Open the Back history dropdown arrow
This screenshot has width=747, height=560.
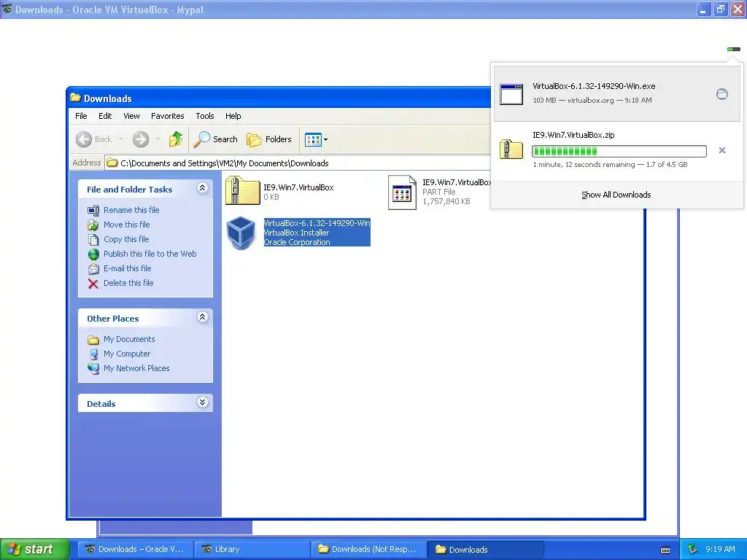(x=120, y=139)
